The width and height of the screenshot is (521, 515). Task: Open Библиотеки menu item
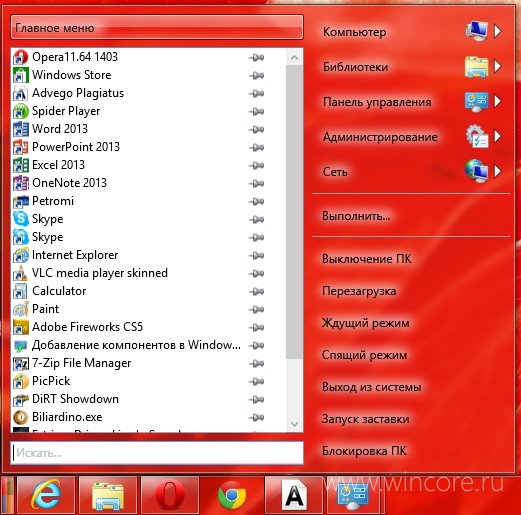(355, 67)
